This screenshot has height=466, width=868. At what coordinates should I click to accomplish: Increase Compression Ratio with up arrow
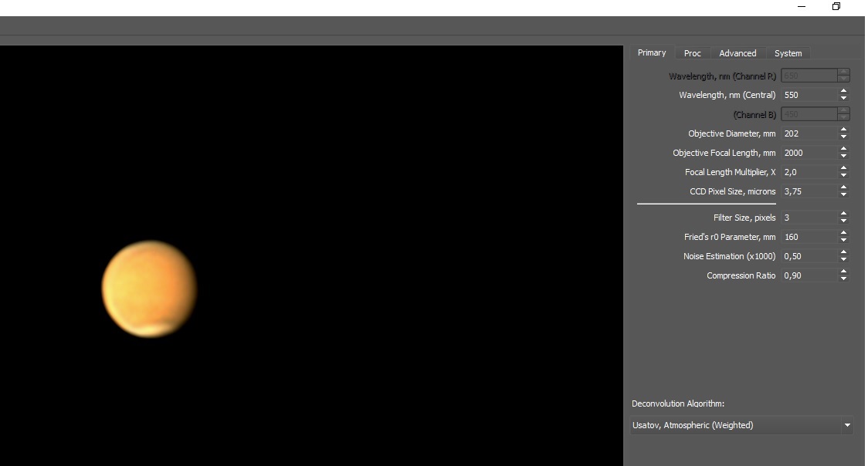843,272
